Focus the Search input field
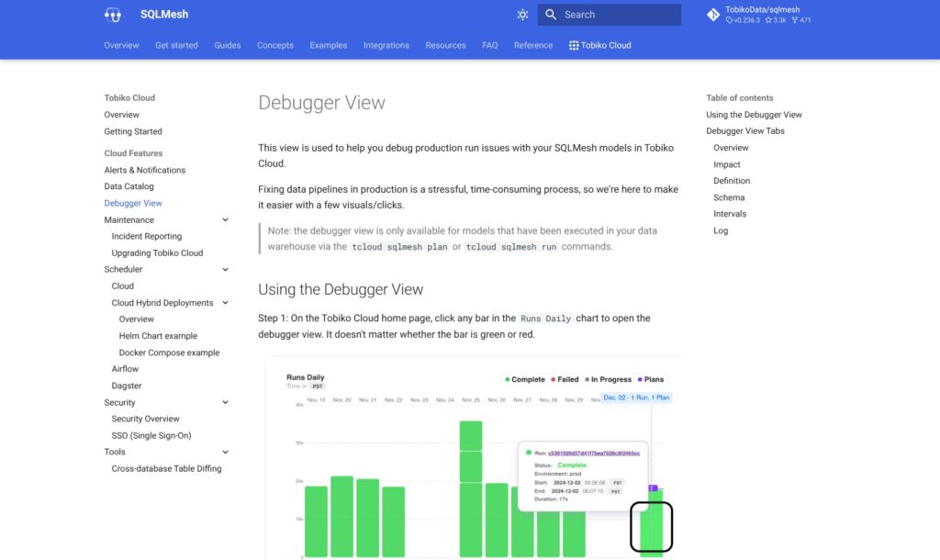 click(610, 15)
